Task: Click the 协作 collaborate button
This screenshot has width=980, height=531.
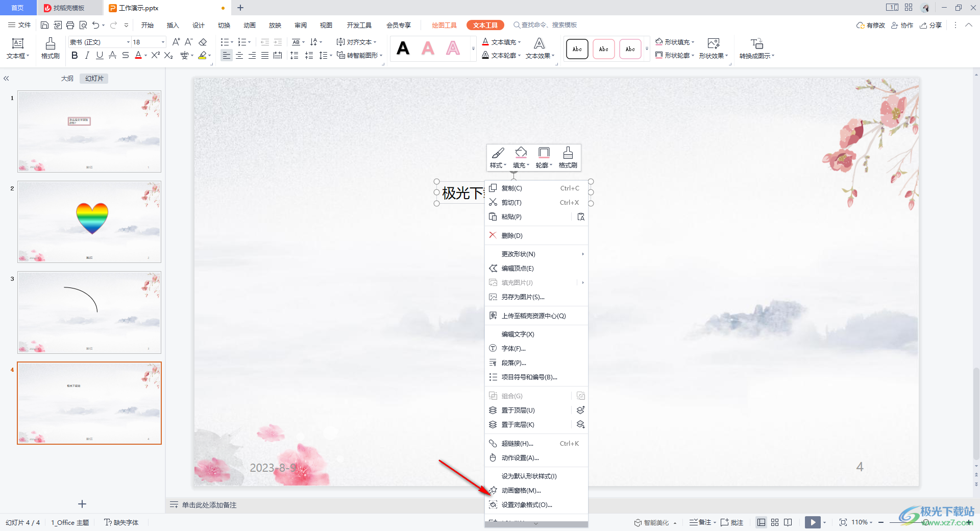Action: pyautogui.click(x=902, y=25)
